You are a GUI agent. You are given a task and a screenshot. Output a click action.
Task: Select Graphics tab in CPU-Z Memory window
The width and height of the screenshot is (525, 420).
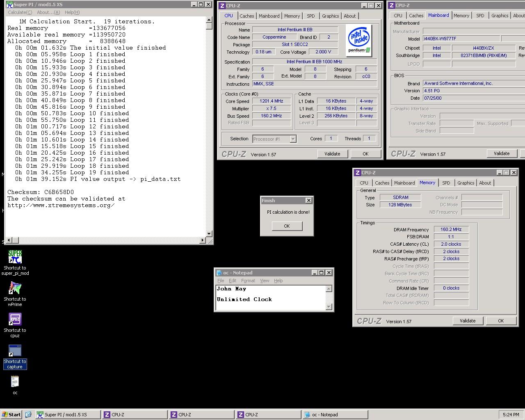point(466,183)
